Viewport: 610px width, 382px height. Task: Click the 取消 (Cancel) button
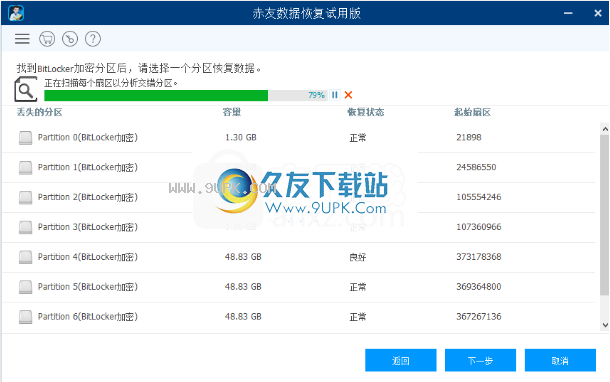coord(560,360)
